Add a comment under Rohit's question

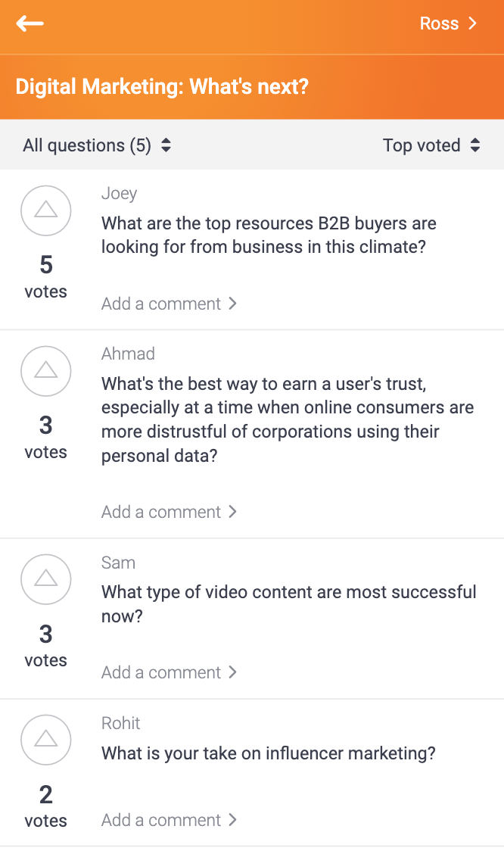coord(169,820)
